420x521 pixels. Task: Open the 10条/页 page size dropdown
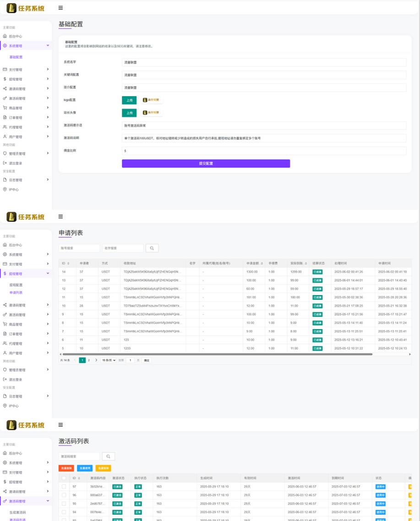pyautogui.click(x=109, y=361)
